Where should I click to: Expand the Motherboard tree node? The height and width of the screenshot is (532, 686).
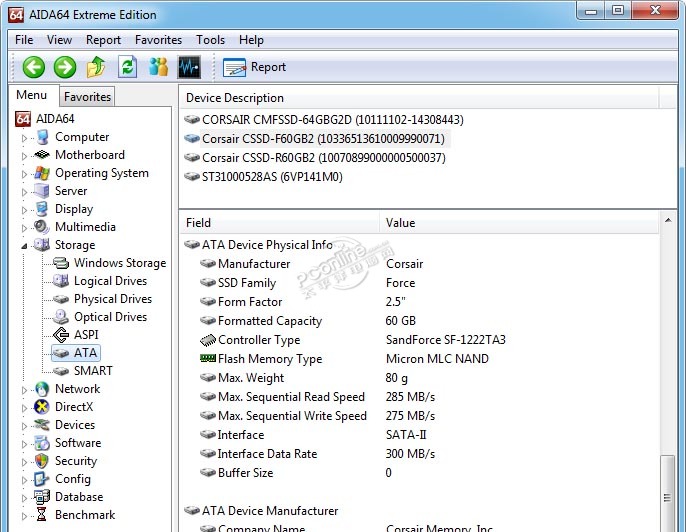pyautogui.click(x=24, y=156)
